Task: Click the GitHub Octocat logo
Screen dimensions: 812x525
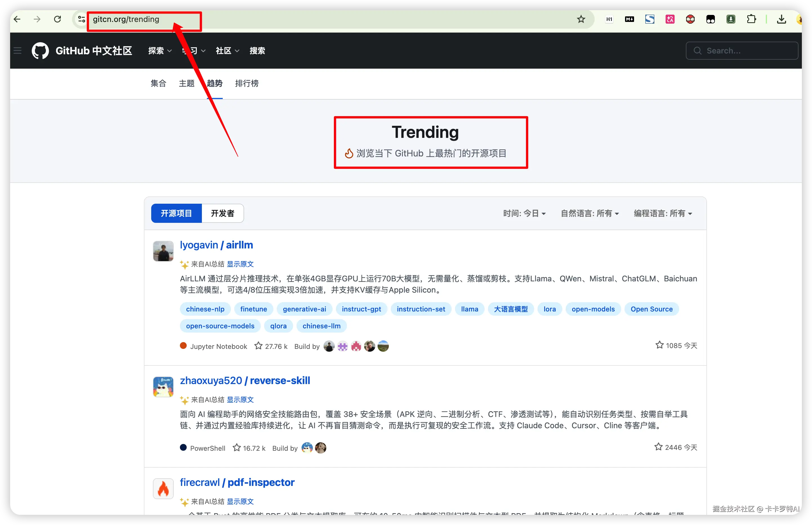Action: (x=40, y=51)
